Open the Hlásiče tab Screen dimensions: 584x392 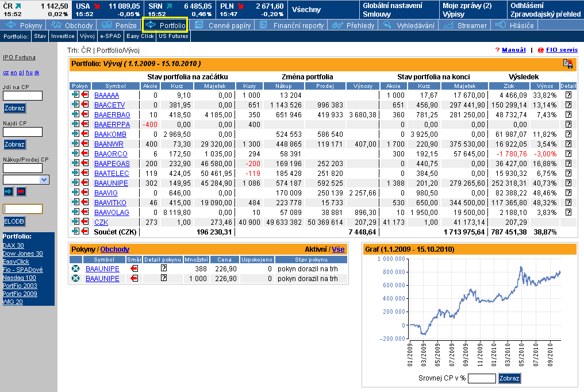pyautogui.click(x=516, y=25)
